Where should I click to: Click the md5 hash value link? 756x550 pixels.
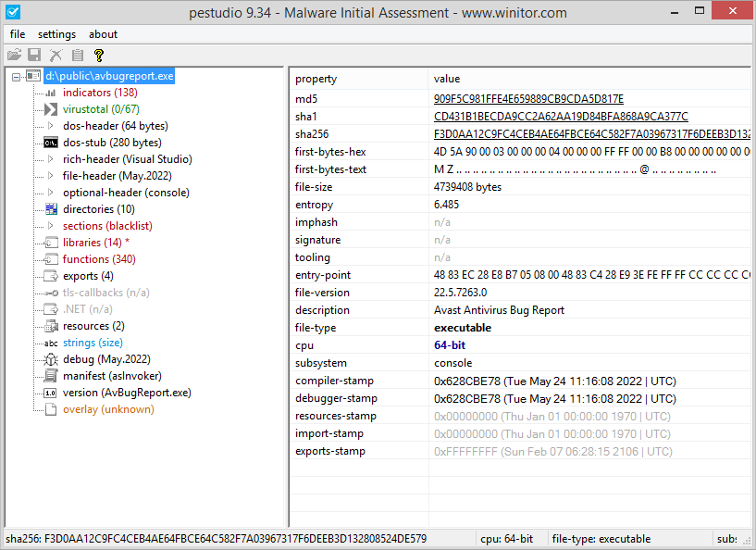tap(528, 99)
